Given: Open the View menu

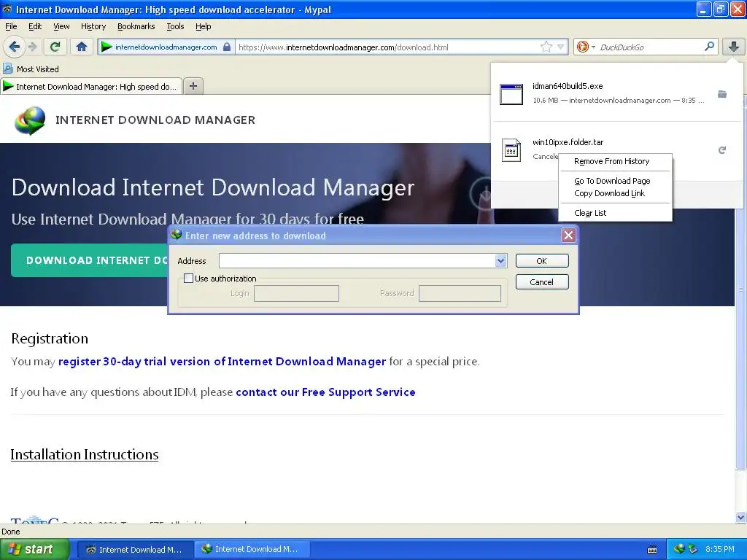Looking at the screenshot, I should coord(61,26).
